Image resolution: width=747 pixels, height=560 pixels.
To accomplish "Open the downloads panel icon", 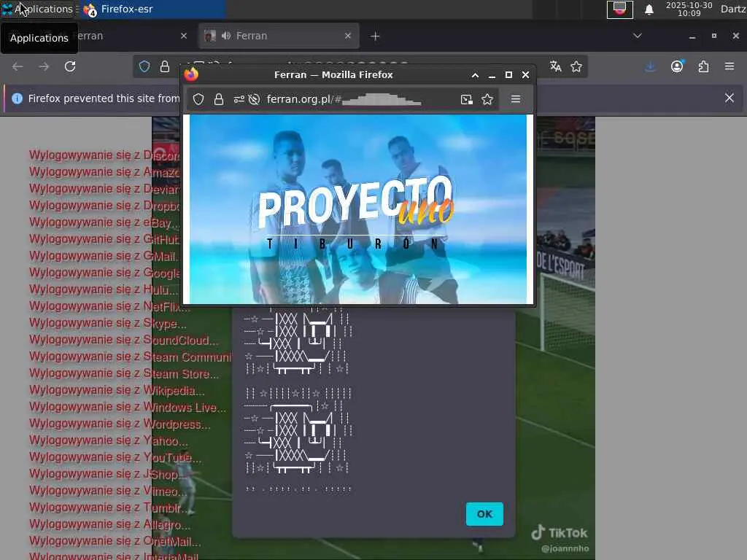I will coord(650,66).
